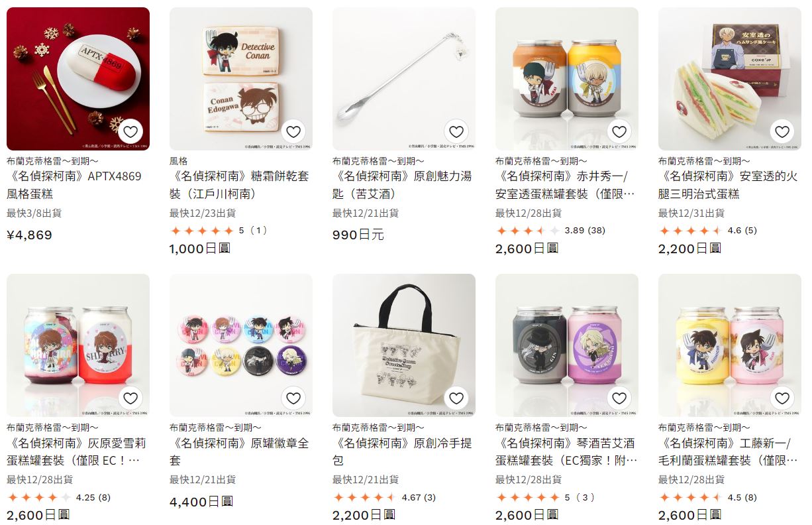View the silver spoon product photo
Image resolution: width=812 pixels, height=525 pixels.
(x=404, y=79)
